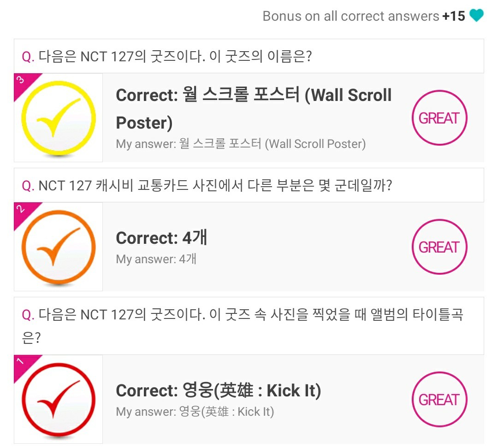The width and height of the screenshot is (498, 448).
Task: Click the 'Correct: 월 스크롤 포스터' heading
Action: click(254, 108)
